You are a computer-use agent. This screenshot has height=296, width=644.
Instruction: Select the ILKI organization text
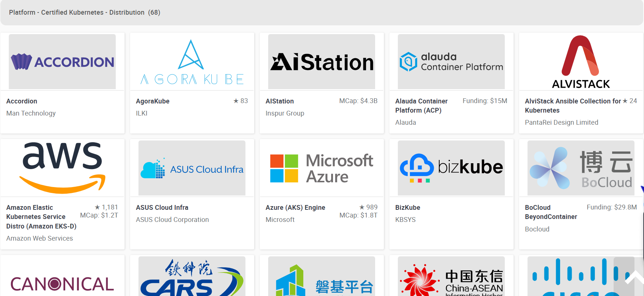pos(142,113)
